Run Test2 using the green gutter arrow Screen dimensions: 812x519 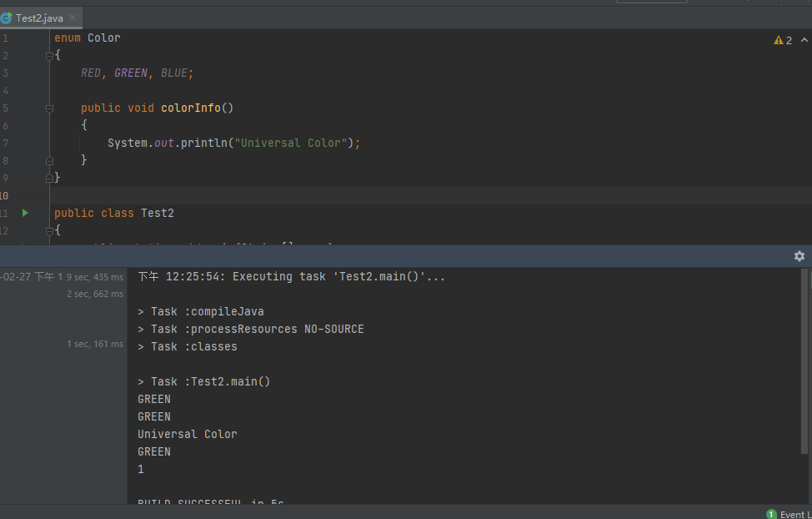pyautogui.click(x=25, y=213)
